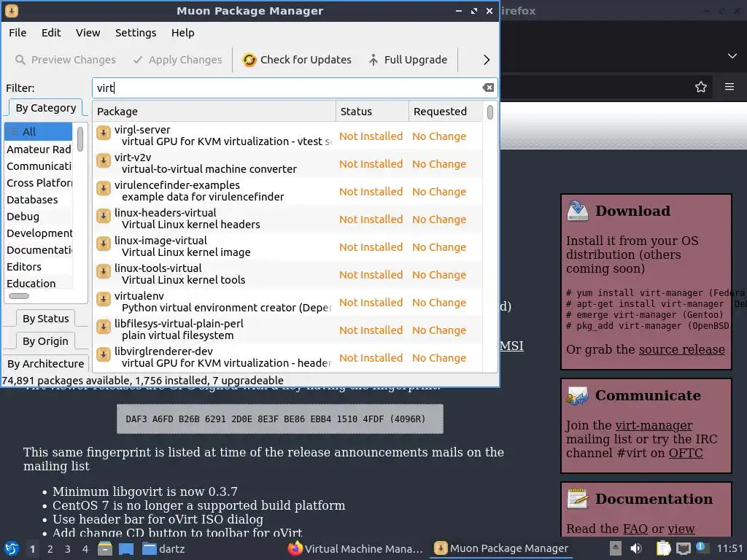This screenshot has width=747, height=560.
Task: Click the Firefox list-all-tabs chevron
Action: tap(732, 56)
